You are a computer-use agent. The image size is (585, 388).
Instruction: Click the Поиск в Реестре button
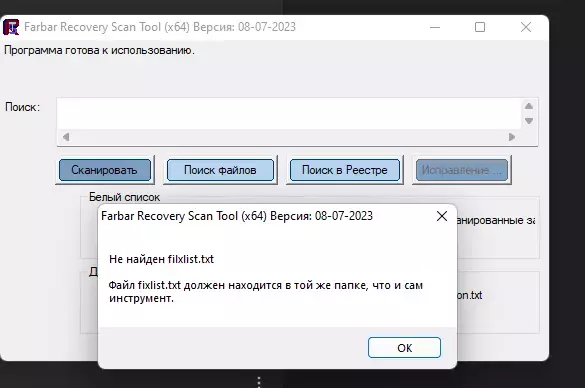345,170
